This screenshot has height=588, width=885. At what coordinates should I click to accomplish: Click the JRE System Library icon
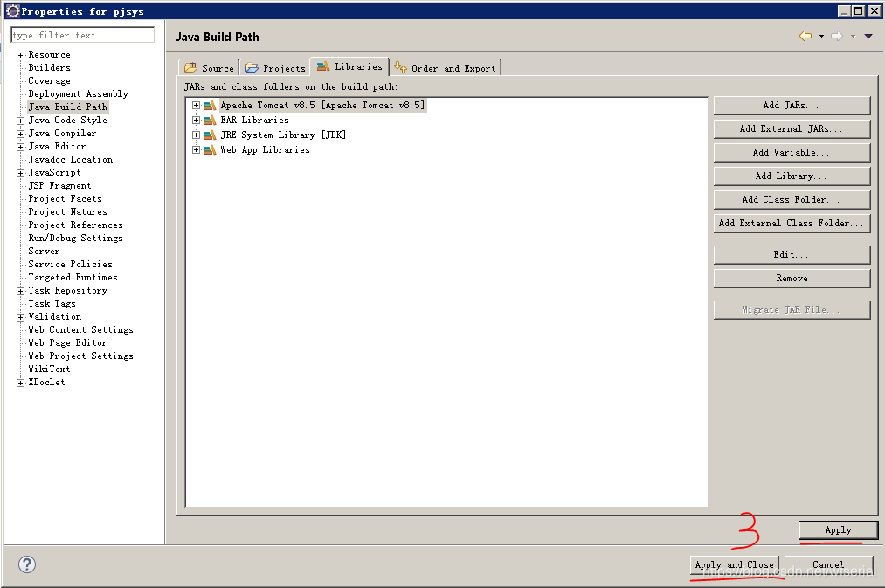(x=210, y=135)
